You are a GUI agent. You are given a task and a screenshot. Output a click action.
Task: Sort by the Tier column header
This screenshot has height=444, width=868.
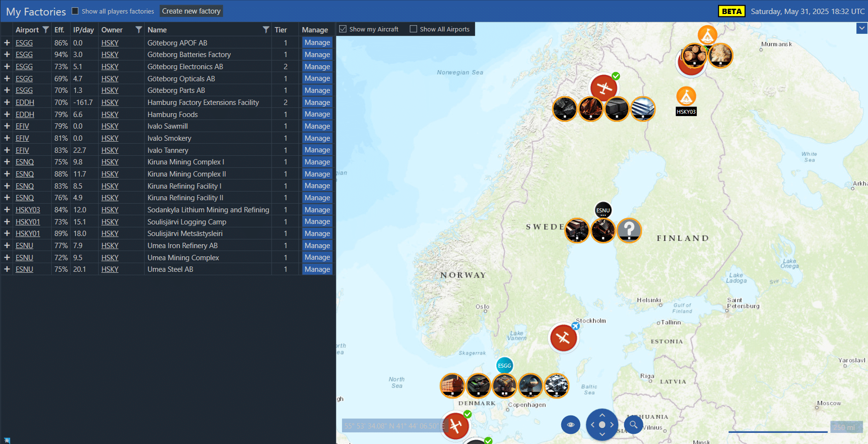pyautogui.click(x=281, y=30)
